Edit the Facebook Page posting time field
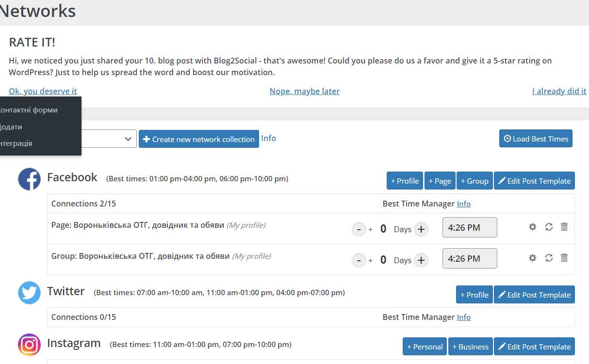This screenshot has width=589, height=364. click(x=469, y=227)
